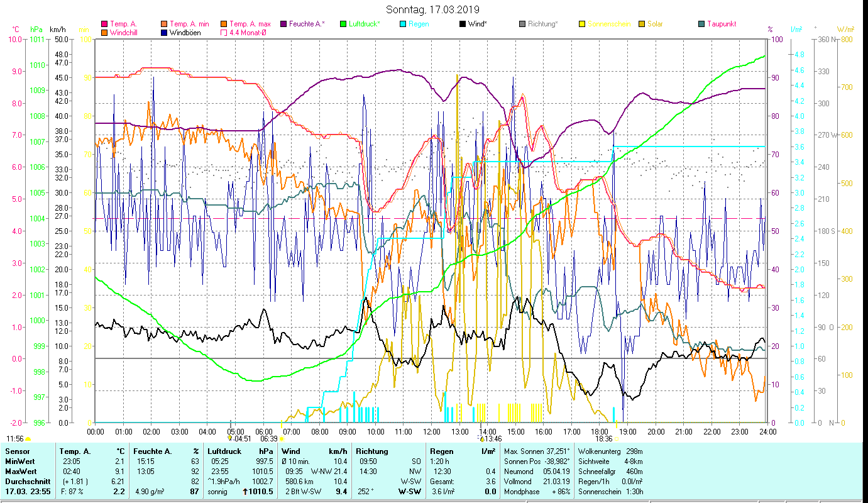Select the max gust value 'W-NW 21.4'
868x503 pixels.
pos(329,471)
